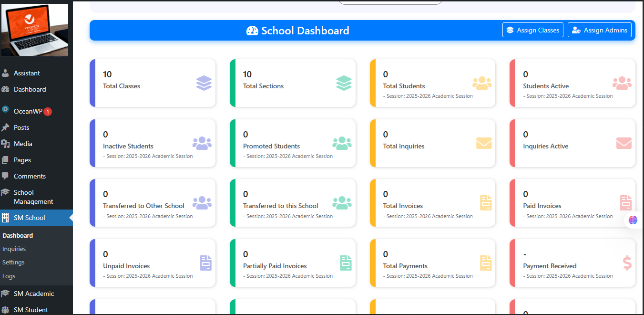Click the Total Students group icon

point(481,83)
